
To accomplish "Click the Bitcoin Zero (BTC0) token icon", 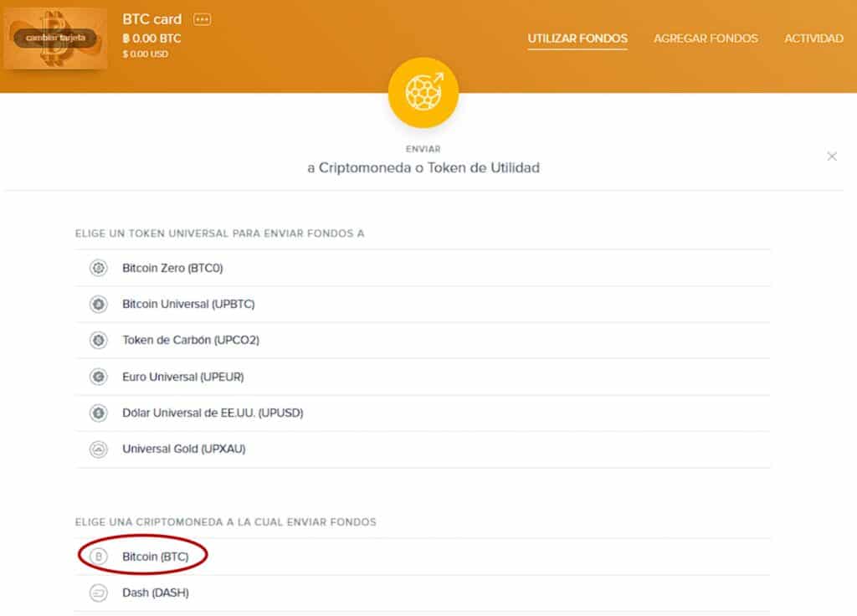I will coord(99,269).
